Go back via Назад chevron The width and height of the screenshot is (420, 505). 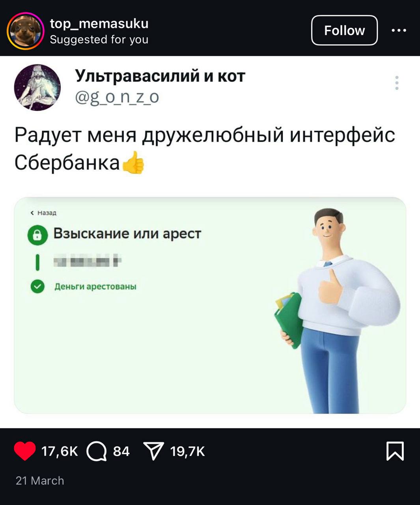click(x=43, y=213)
